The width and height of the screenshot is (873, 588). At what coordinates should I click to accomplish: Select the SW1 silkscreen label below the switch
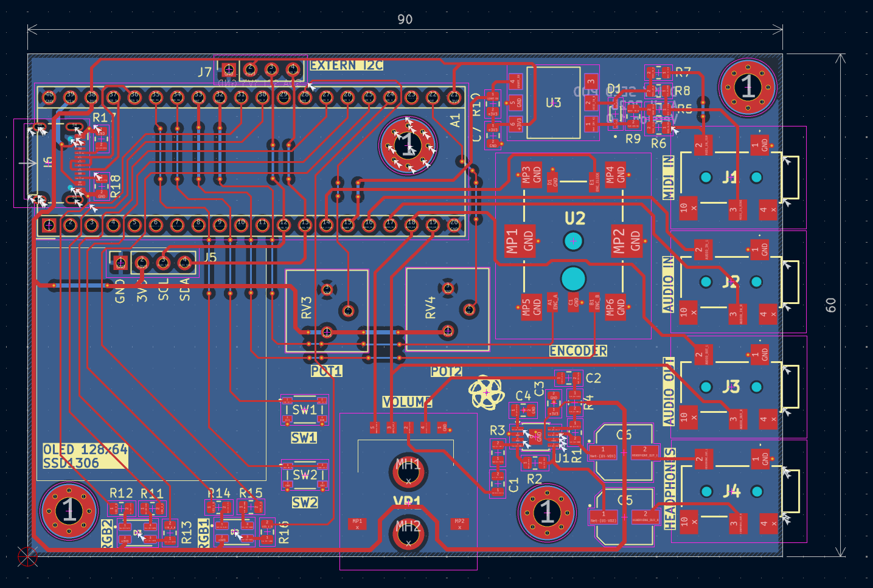point(304,438)
